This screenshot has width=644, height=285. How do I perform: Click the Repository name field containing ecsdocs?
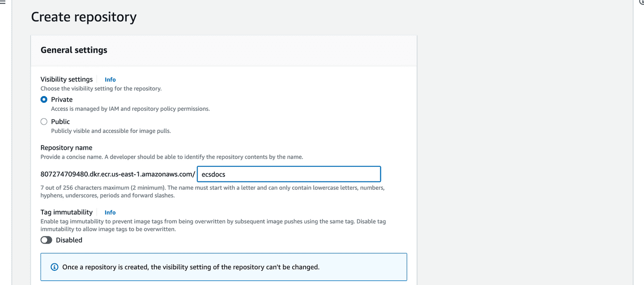click(288, 174)
